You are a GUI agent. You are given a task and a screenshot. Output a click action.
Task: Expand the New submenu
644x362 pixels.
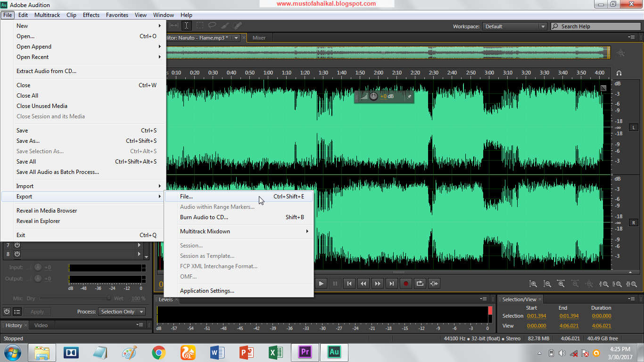(84, 26)
